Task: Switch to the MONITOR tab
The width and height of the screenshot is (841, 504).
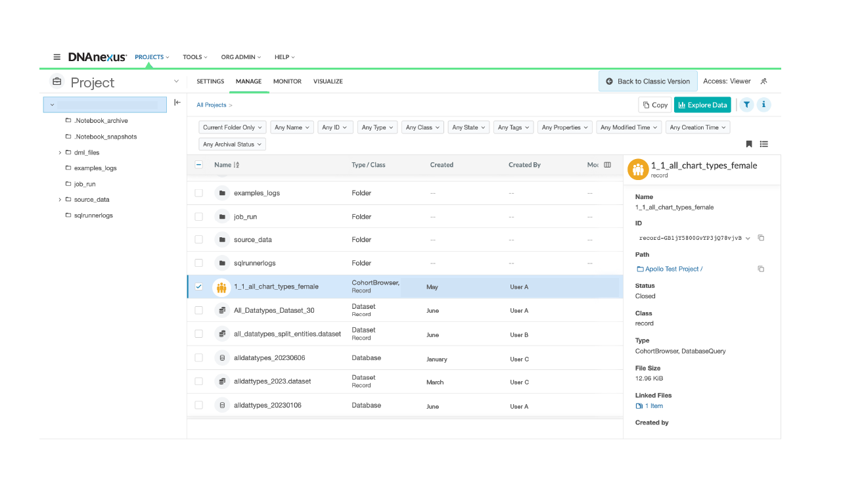Action: [x=287, y=81]
